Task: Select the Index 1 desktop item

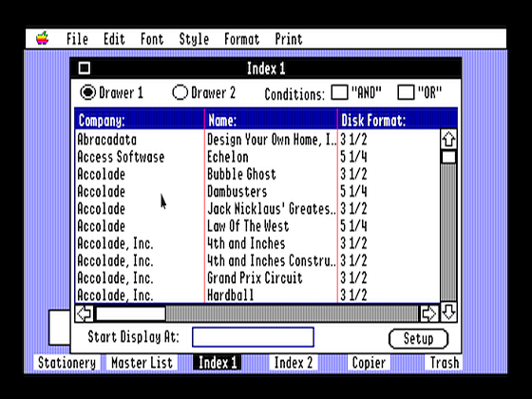Action: (218, 363)
